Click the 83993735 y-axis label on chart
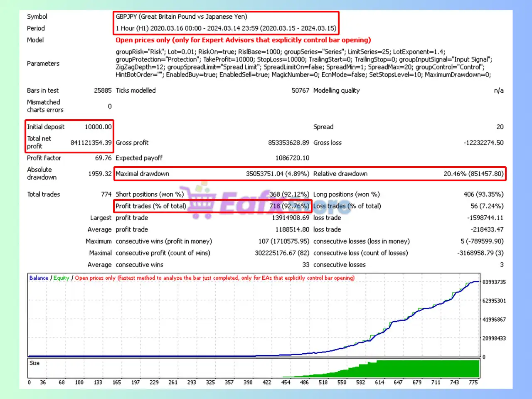Image resolution: width=532 pixels, height=399 pixels. pyautogui.click(x=494, y=282)
